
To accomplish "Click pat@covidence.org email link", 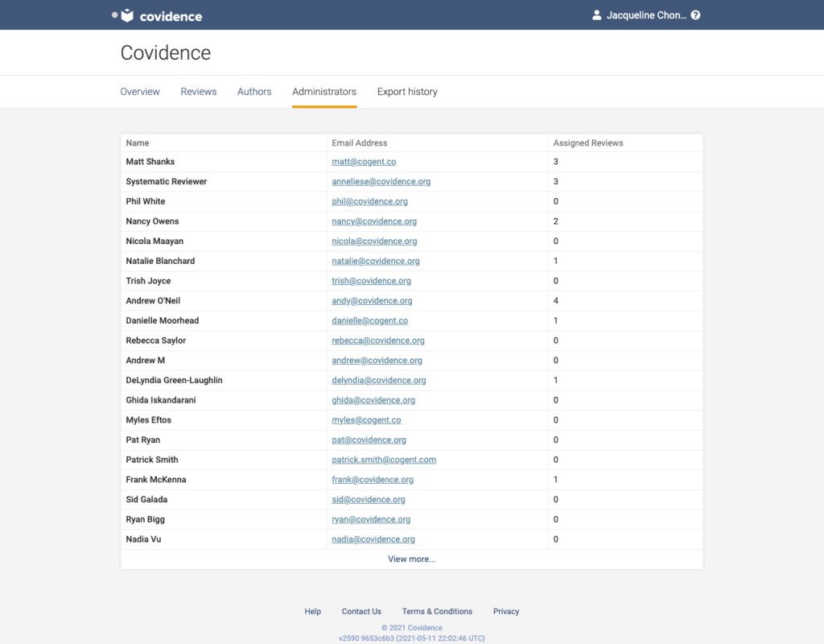I will pyautogui.click(x=369, y=440).
